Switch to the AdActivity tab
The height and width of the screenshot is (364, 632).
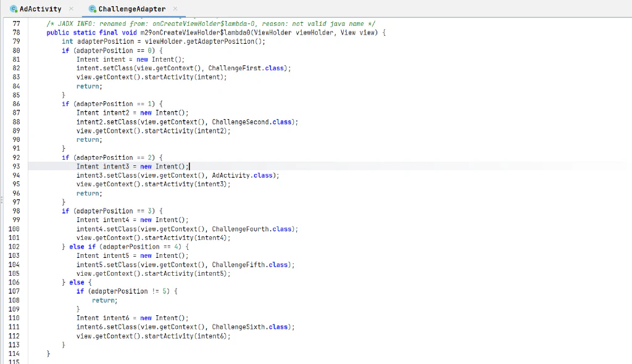(x=40, y=9)
